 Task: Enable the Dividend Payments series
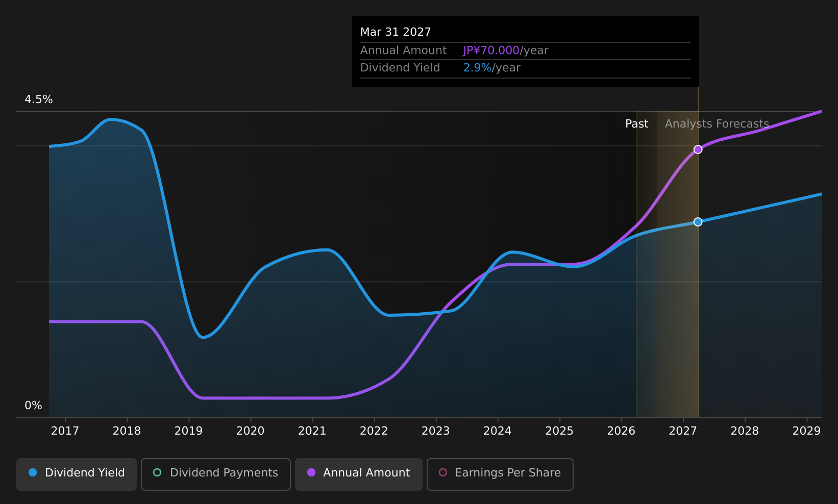pyautogui.click(x=216, y=474)
